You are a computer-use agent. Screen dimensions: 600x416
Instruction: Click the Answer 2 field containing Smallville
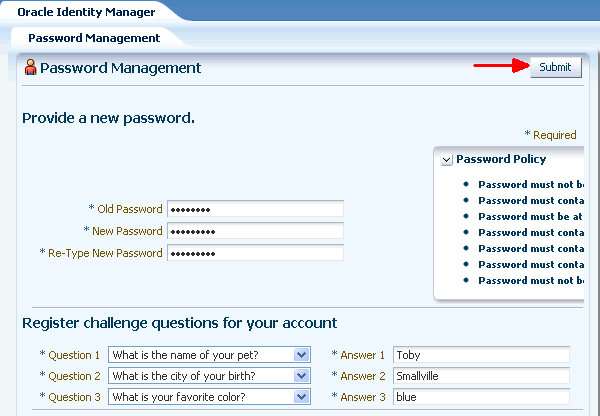pyautogui.click(x=481, y=376)
